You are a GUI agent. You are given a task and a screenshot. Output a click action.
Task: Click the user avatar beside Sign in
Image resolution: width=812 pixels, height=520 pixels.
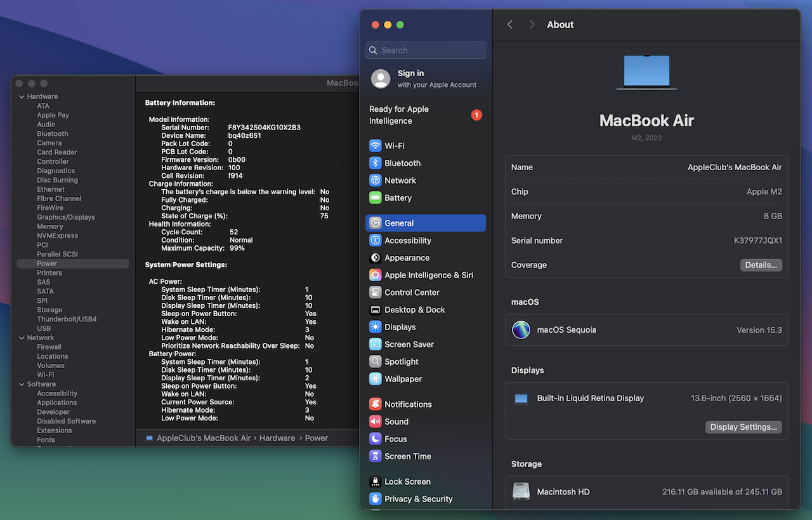coord(381,79)
